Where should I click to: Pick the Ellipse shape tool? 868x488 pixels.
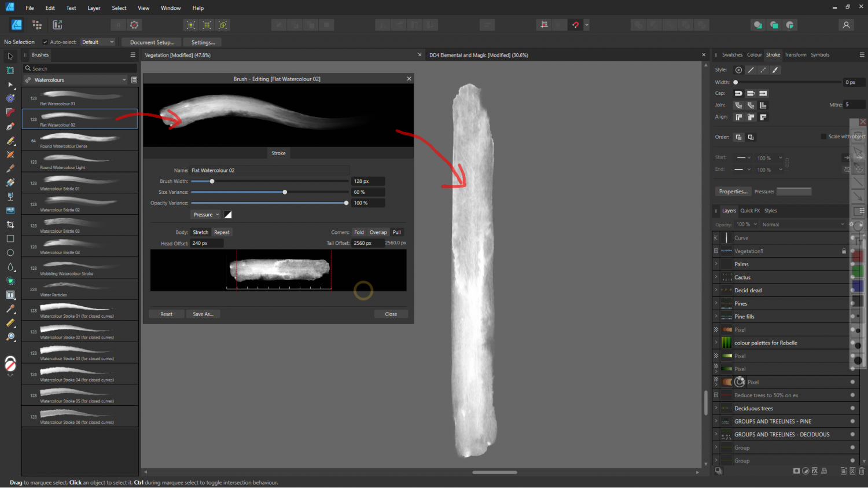(10, 253)
